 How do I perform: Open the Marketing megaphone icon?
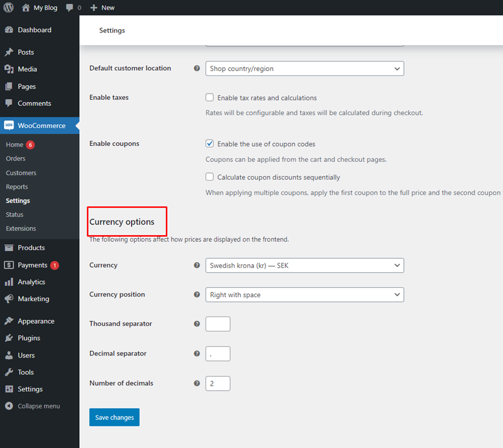pos(10,299)
